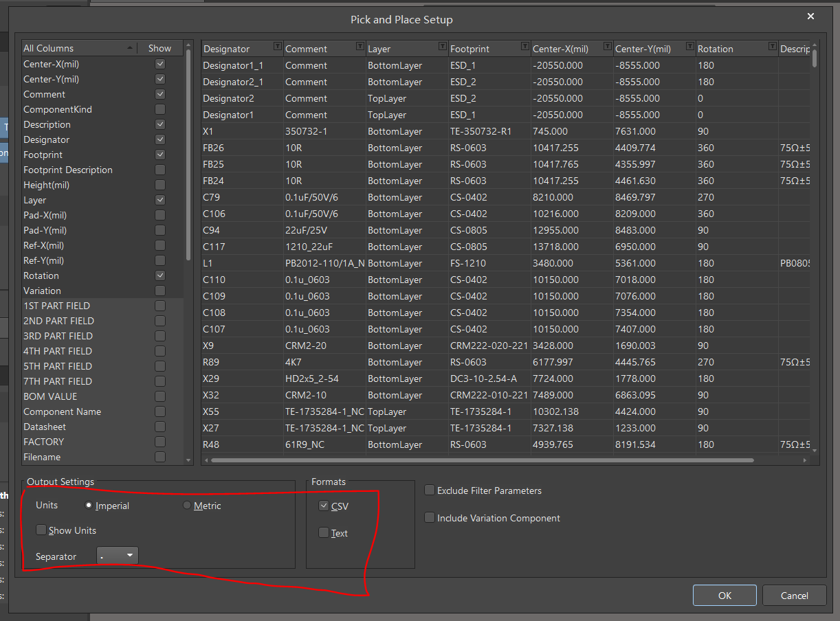Check Exclude Filter Parameters option

pos(430,490)
